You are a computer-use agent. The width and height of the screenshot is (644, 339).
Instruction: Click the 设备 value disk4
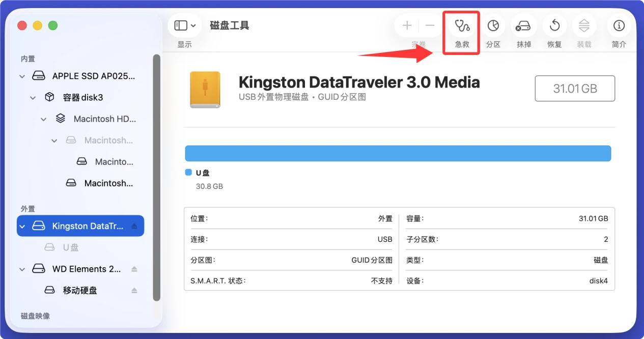click(x=599, y=281)
